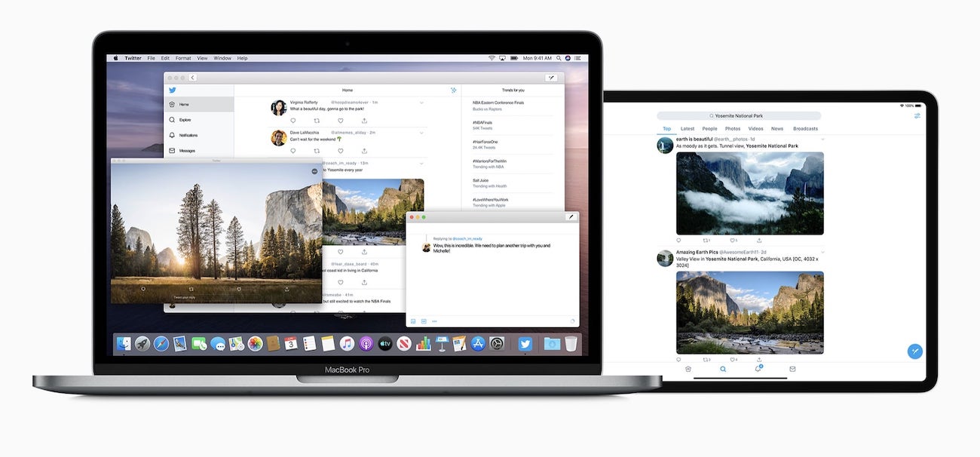
Task: Open Safari from the Dock
Action: pos(161,344)
